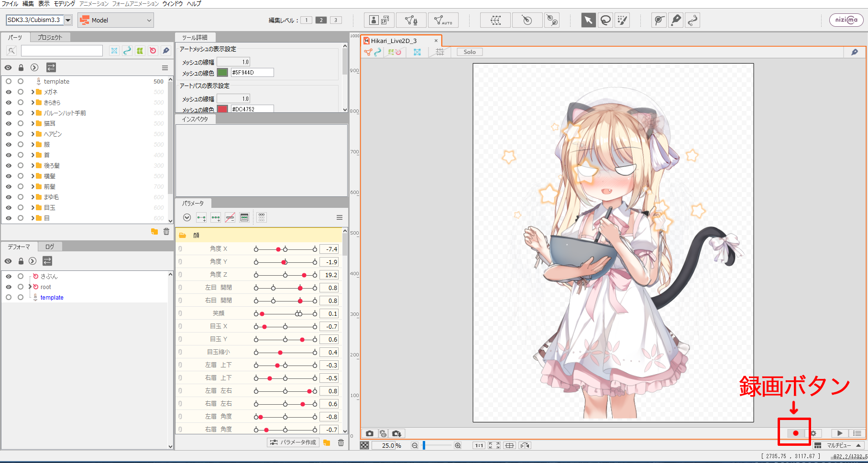Image resolution: width=868 pixels, height=463 pixels.
Task: Zoom in the canvas view
Action: [x=458, y=445]
